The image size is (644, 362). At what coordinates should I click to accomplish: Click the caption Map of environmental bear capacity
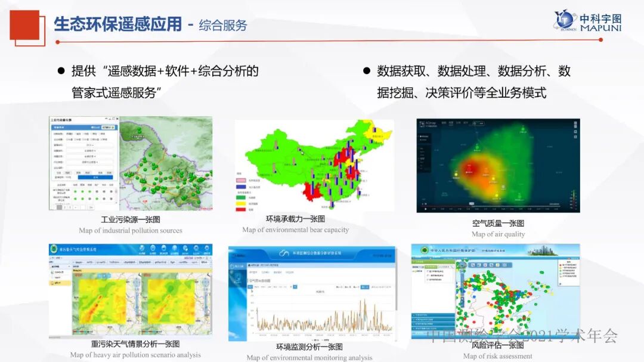pyautogui.click(x=295, y=230)
